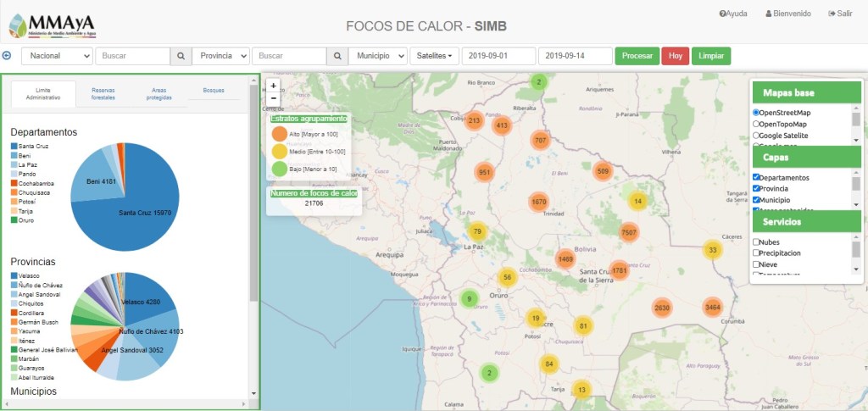Click the search magnifier beside Nacional field
The width and height of the screenshot is (868, 411).
click(x=181, y=56)
